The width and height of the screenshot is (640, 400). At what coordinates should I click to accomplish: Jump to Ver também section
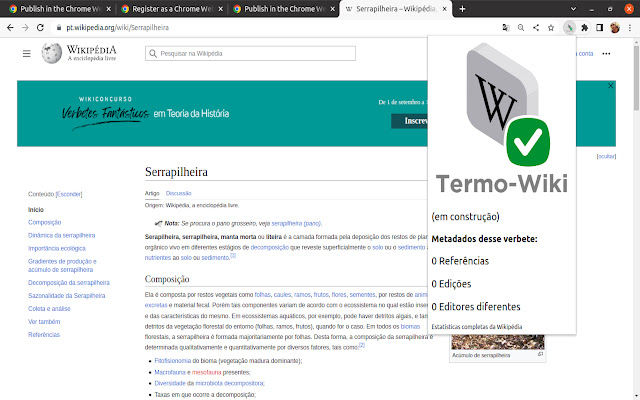point(44,322)
